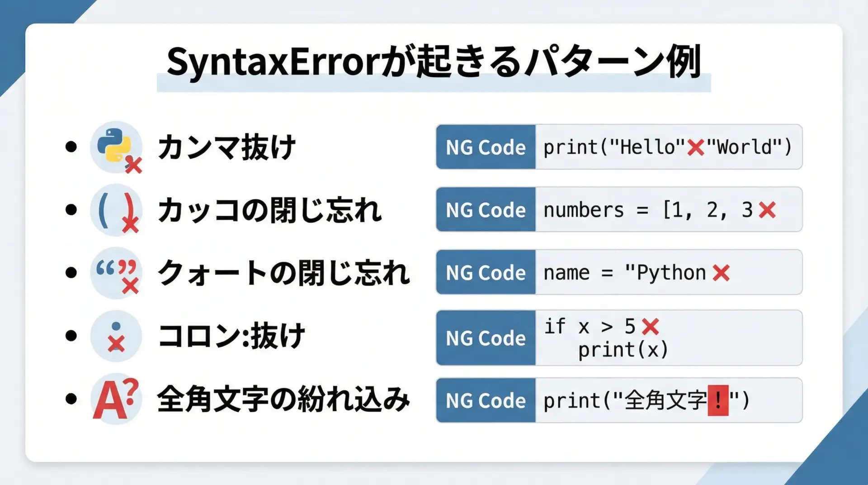Select the コロン:抜け label
The height and width of the screenshot is (485, 868).
click(231, 336)
